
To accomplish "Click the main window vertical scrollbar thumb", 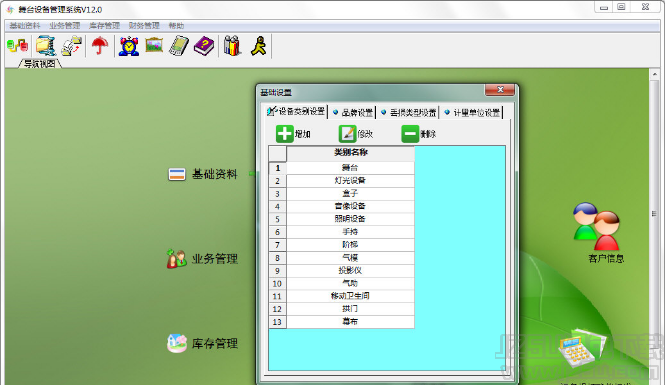I will (654, 213).
